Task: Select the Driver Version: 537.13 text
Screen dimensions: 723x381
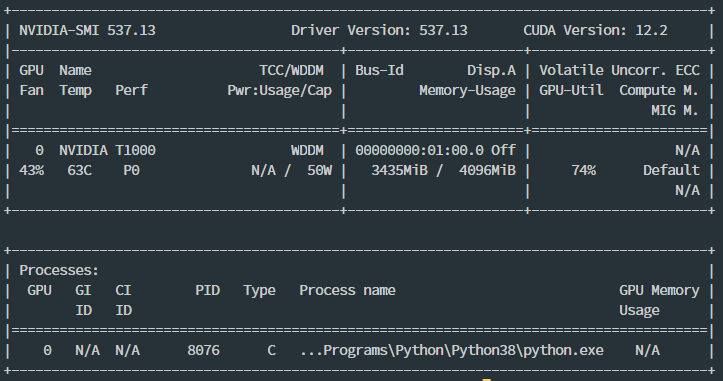Action: pyautogui.click(x=379, y=30)
